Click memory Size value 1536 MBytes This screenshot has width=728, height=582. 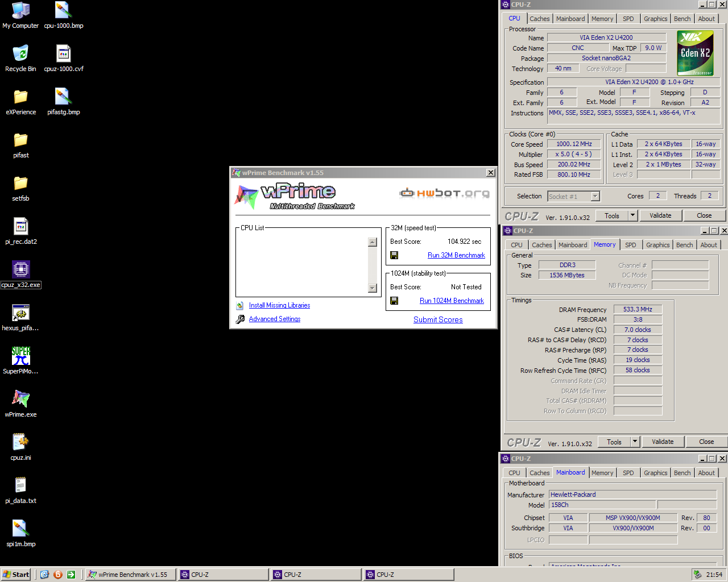pyautogui.click(x=567, y=275)
